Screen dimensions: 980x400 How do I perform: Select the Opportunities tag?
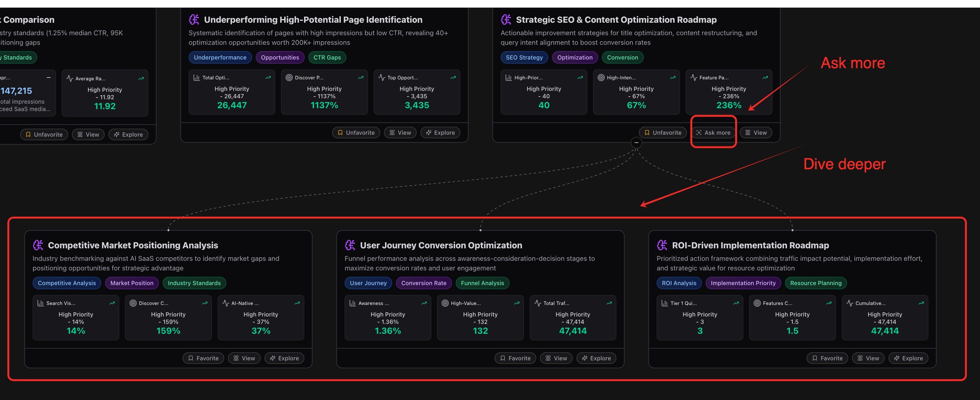coord(280,57)
